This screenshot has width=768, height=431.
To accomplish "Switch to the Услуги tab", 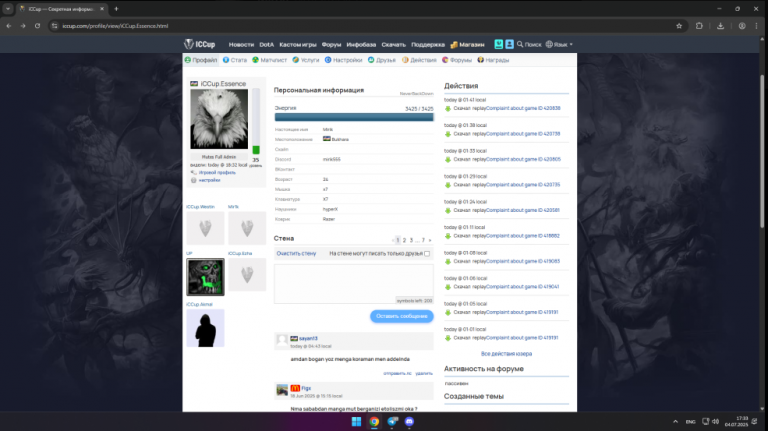I will [x=306, y=60].
